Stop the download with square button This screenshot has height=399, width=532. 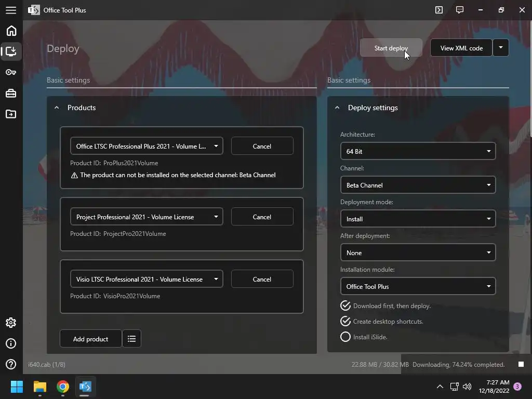click(x=521, y=364)
